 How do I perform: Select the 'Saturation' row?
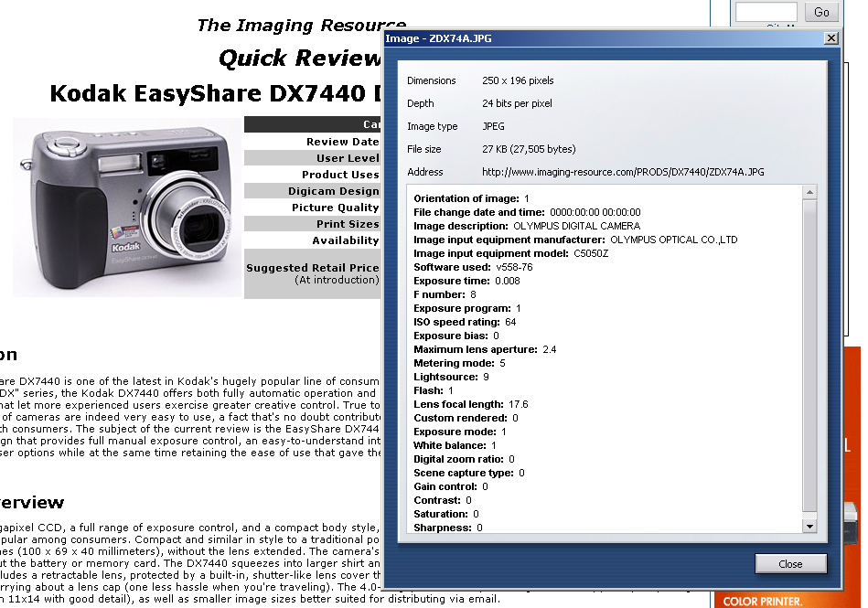446,514
